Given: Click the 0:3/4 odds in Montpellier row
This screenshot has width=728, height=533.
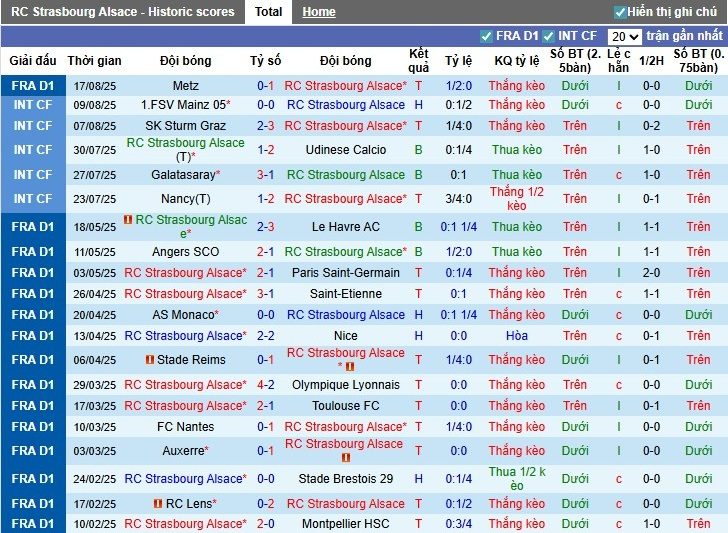Looking at the screenshot, I should click(459, 524).
